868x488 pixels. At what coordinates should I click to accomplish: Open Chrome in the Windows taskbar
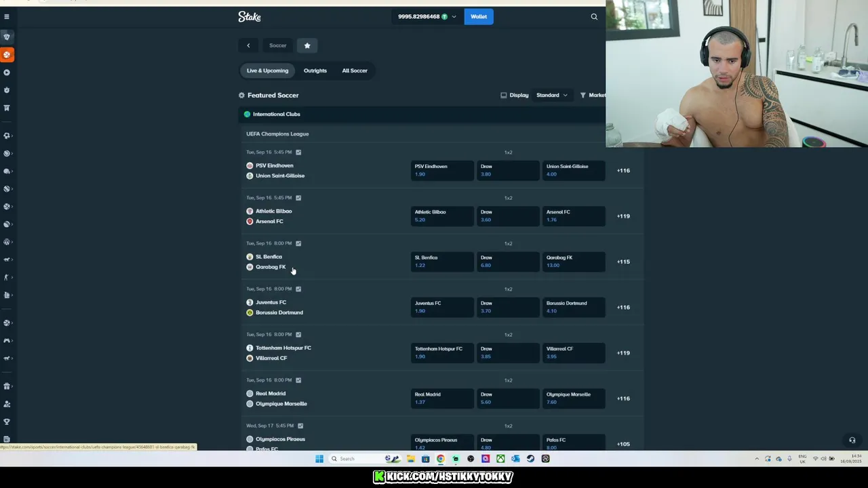tap(441, 459)
